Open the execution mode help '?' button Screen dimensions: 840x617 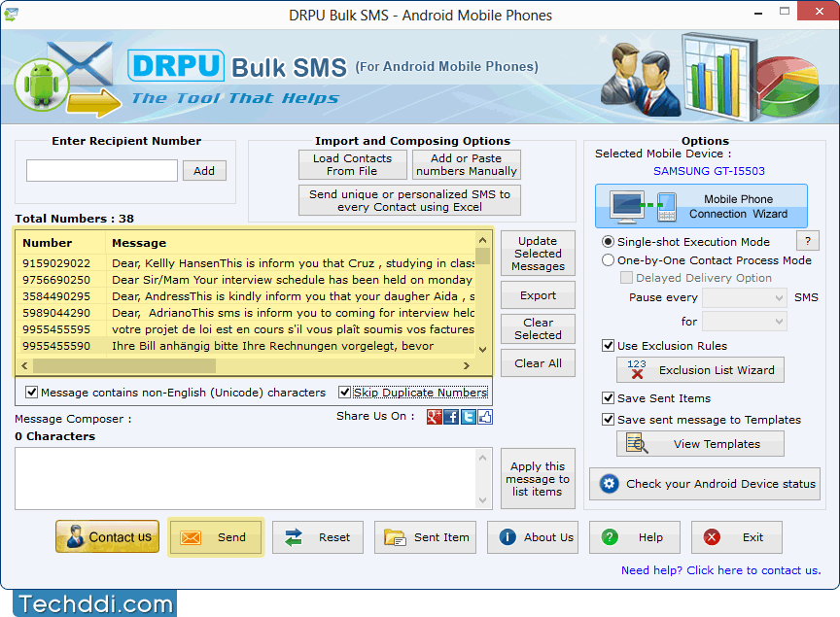pyautogui.click(x=808, y=241)
